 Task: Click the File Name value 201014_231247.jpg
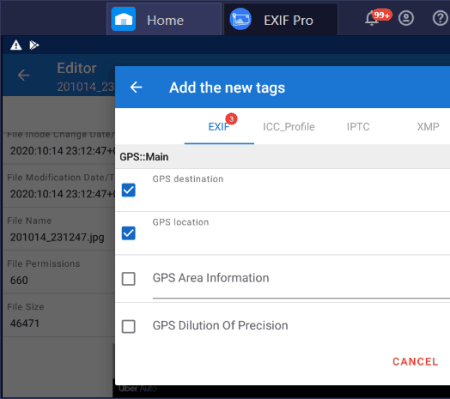click(x=57, y=237)
